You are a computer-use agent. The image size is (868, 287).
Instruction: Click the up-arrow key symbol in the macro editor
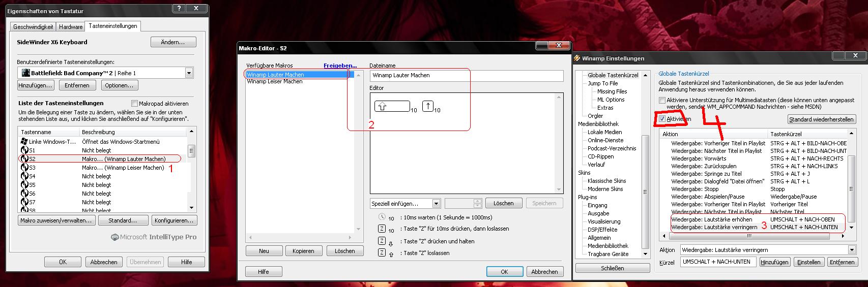click(x=428, y=107)
